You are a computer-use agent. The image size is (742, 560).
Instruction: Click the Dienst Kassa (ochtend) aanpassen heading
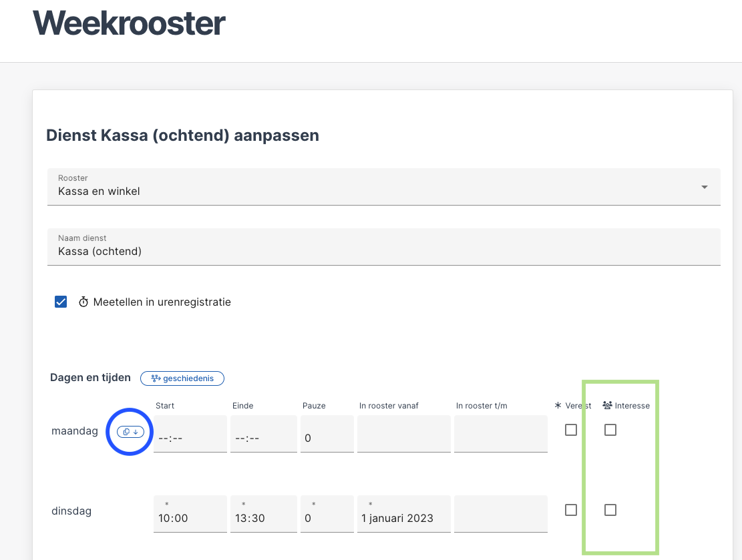pyautogui.click(x=182, y=135)
